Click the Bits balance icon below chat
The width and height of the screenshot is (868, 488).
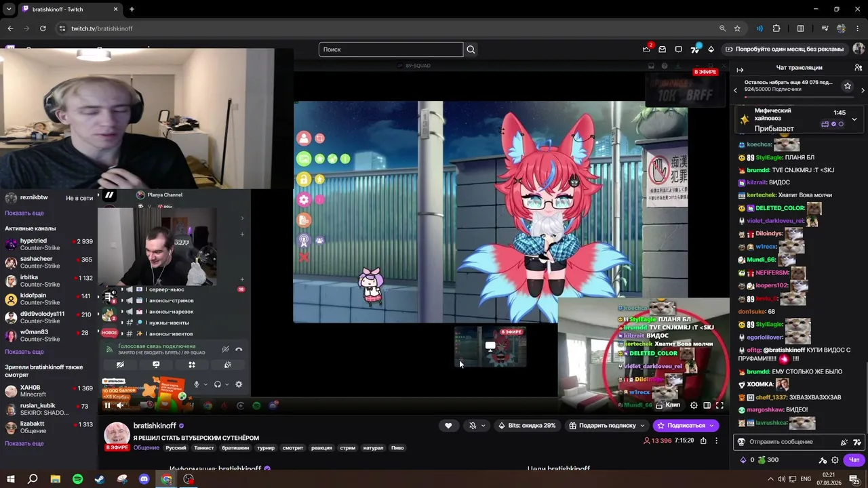point(743,460)
